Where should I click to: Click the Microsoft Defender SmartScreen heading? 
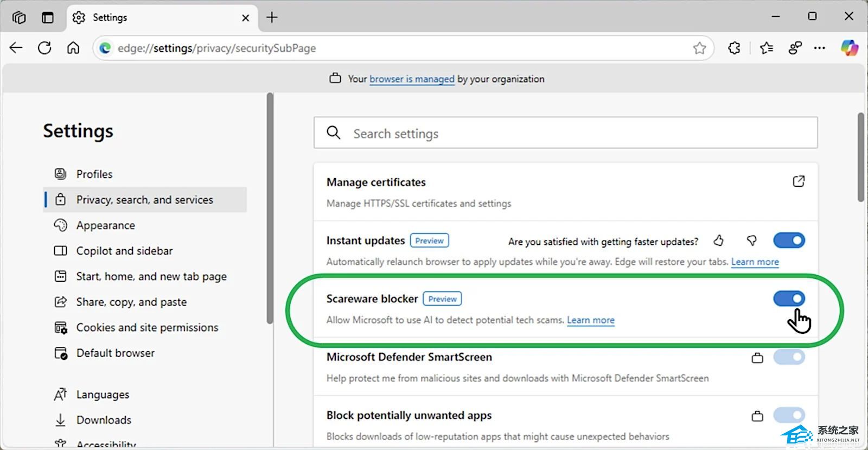click(x=409, y=357)
